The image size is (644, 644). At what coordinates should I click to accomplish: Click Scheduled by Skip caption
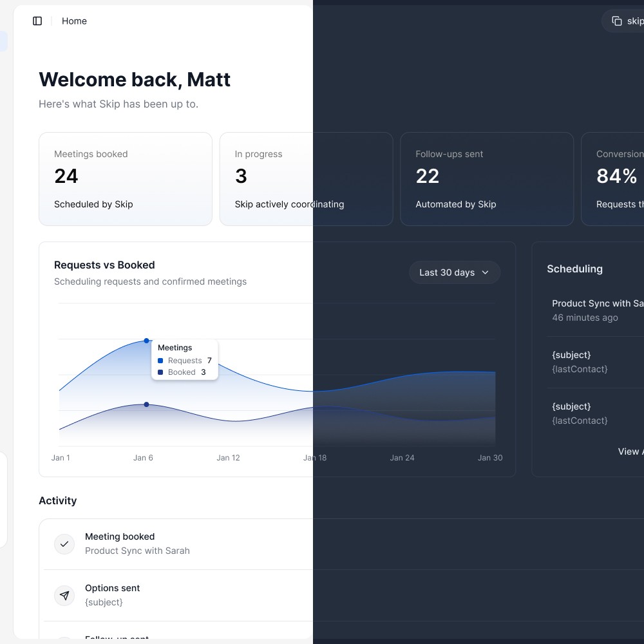(x=93, y=204)
